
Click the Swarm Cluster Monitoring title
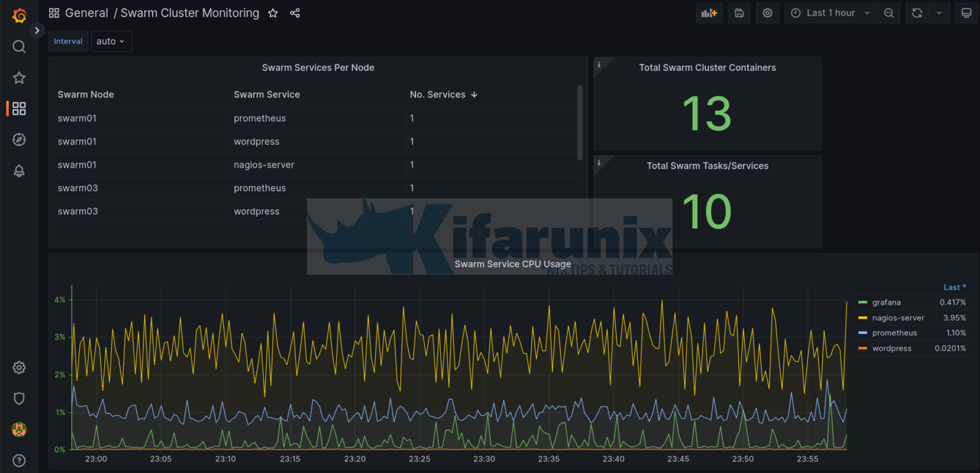(190, 13)
